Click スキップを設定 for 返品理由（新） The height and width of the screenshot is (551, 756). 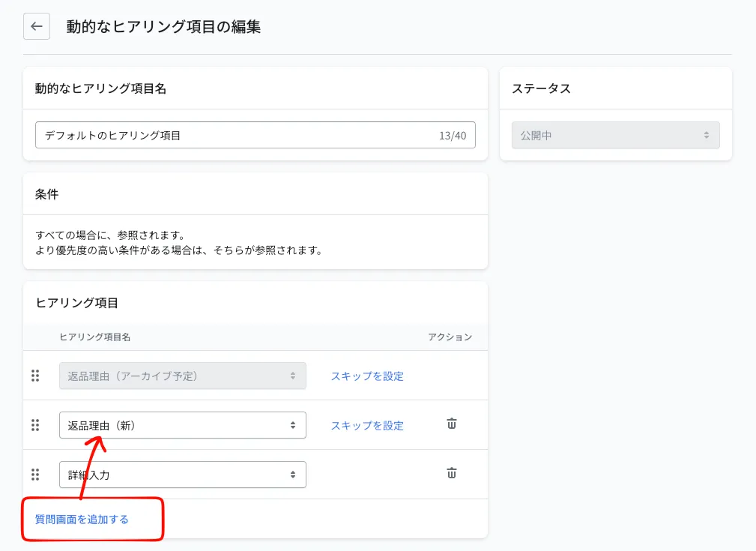click(x=367, y=426)
